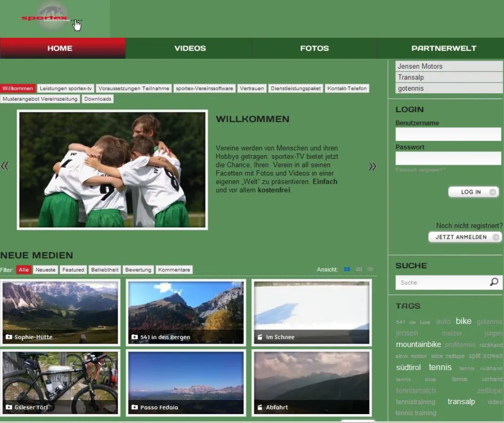Viewport: 504px width, 423px height.
Task: Go to previous slide with left arrow
Action: (5, 166)
